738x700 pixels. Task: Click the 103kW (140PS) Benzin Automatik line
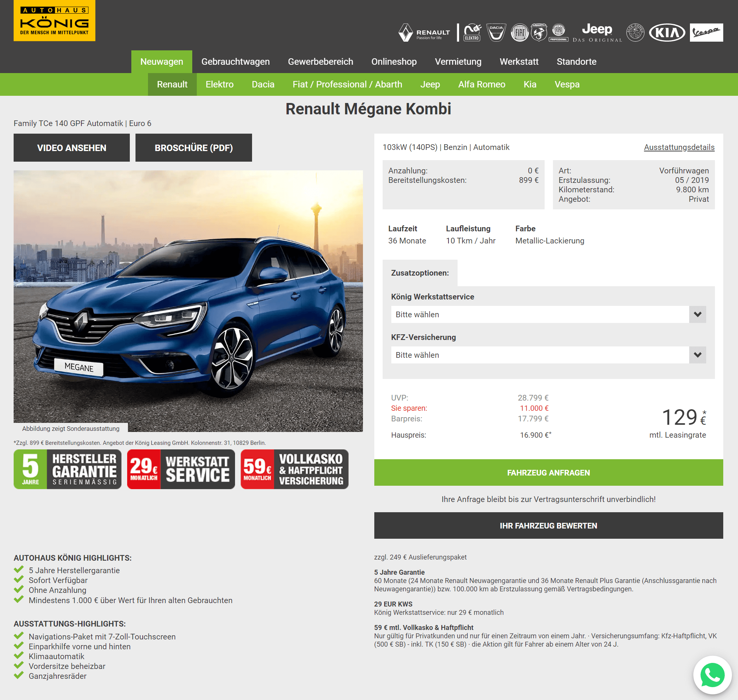click(446, 147)
